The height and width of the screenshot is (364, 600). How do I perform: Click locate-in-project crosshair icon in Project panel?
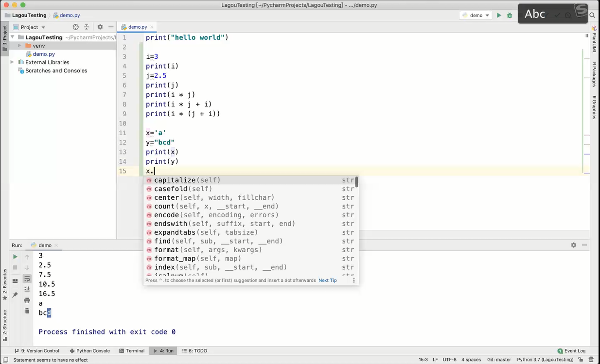(x=75, y=27)
